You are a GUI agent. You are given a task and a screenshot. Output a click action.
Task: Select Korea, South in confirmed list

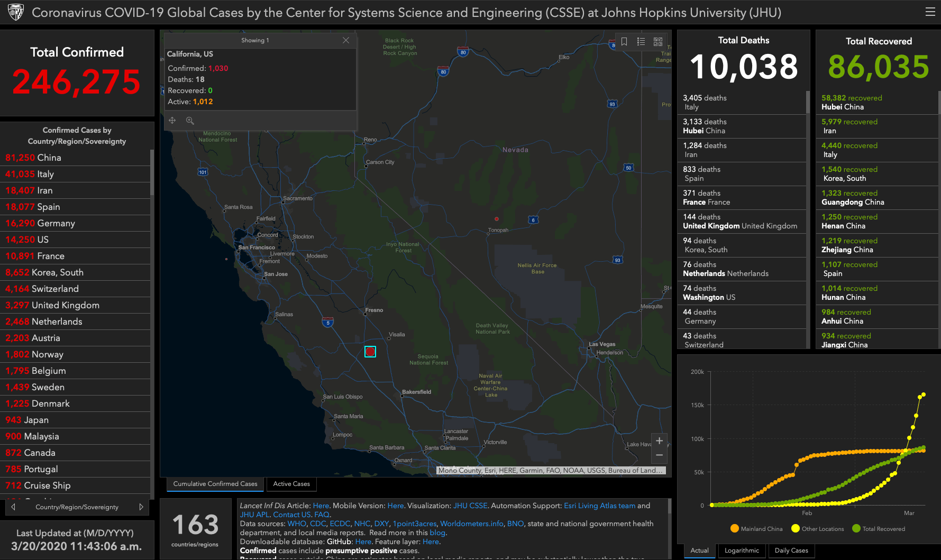coord(76,272)
